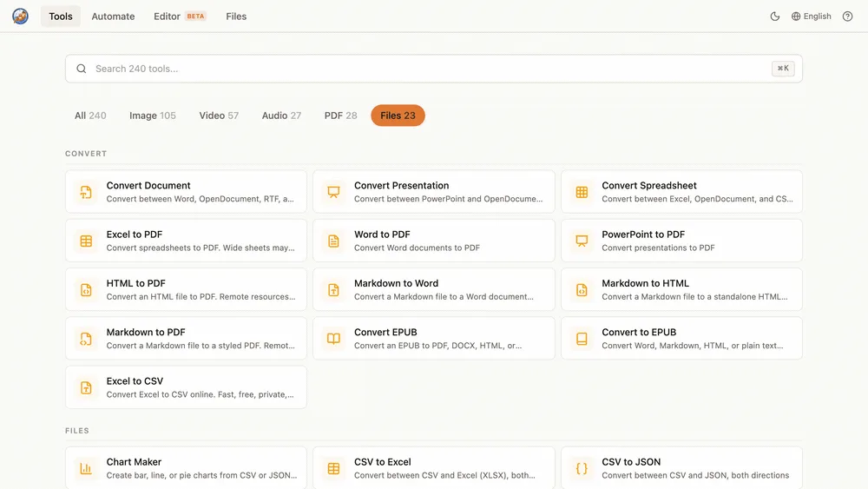The width and height of the screenshot is (868, 489).
Task: Open the help question mark icon
Action: coord(847,16)
